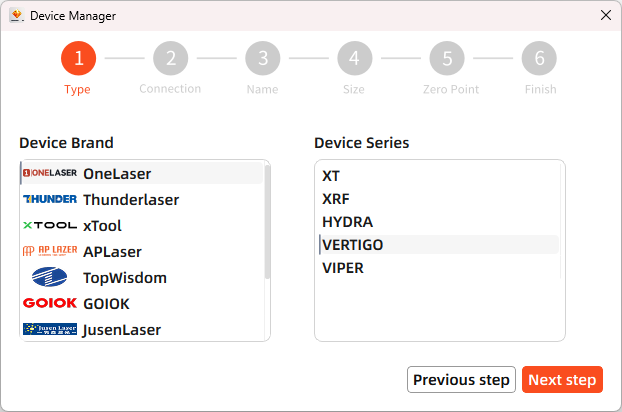The height and width of the screenshot is (412, 622).
Task: Select the XRF device series
Action: [336, 199]
